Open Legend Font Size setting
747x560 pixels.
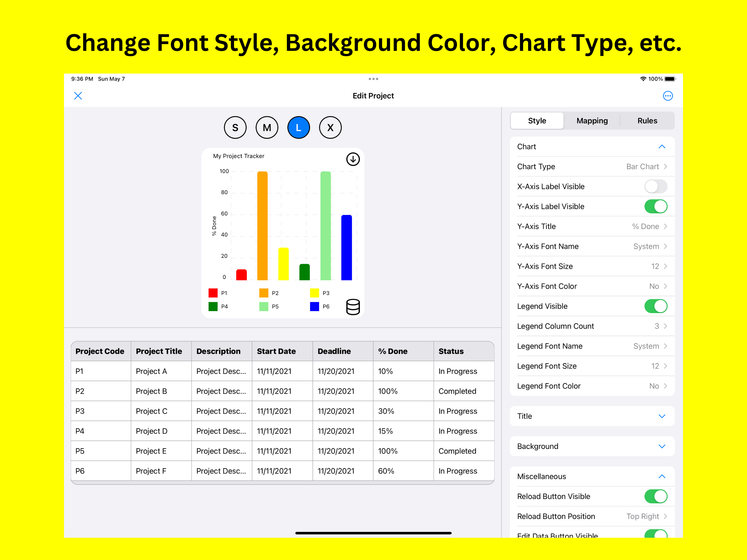[592, 366]
